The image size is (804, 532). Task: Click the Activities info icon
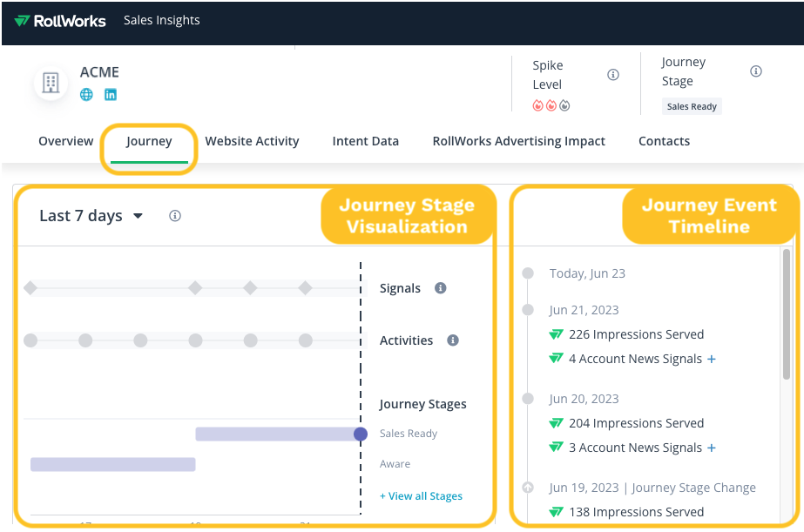tap(453, 340)
